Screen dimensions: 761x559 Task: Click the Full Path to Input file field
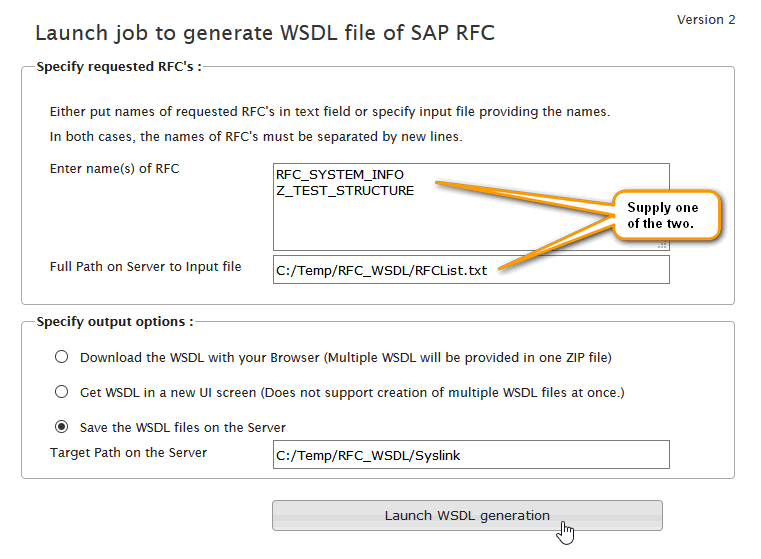point(470,270)
